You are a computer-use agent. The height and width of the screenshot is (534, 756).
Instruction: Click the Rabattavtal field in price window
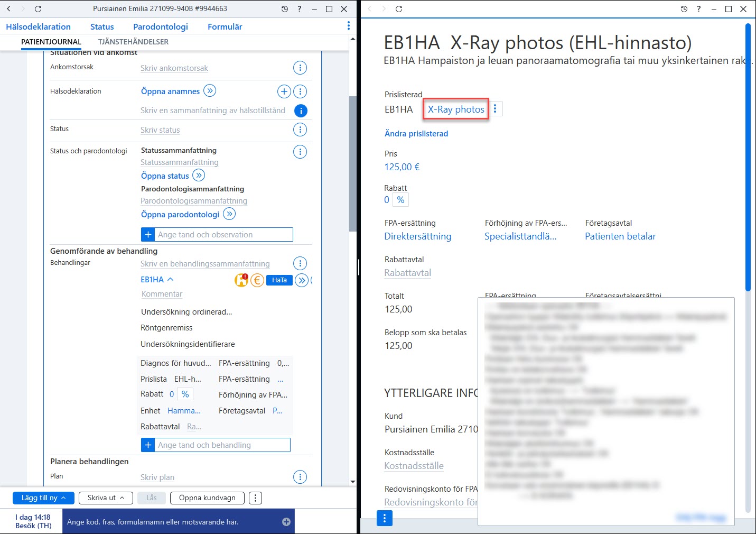pos(408,273)
